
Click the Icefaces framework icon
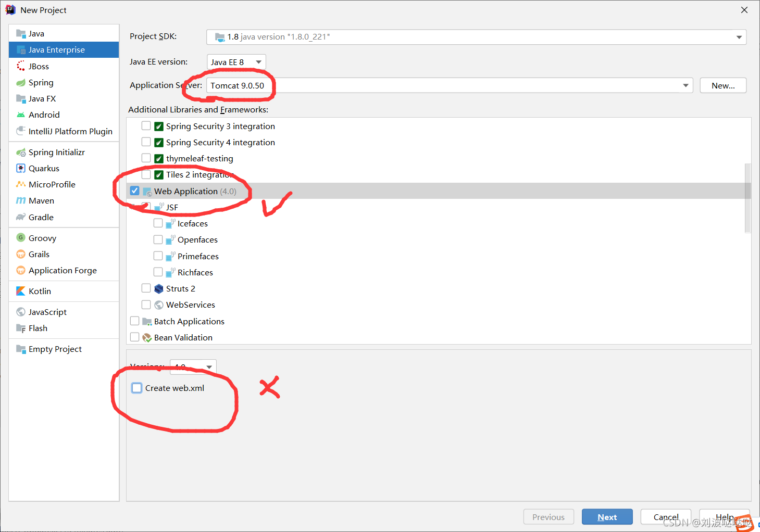coord(170,224)
